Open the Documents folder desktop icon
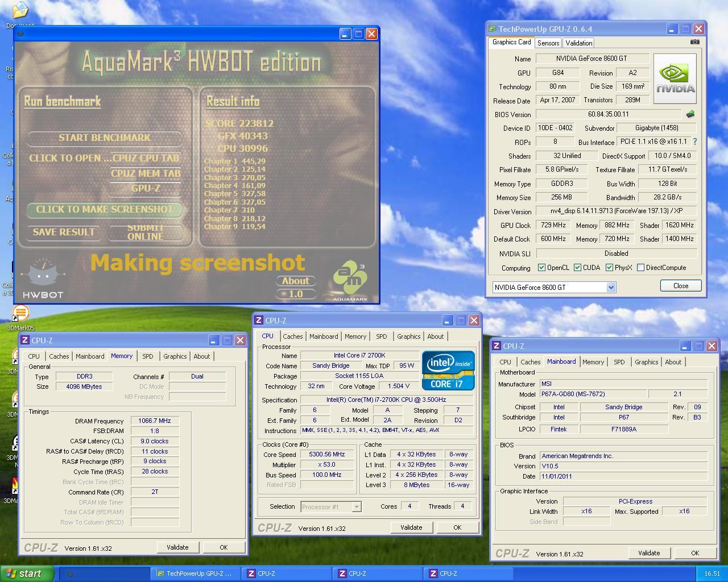Screen dimensions: 728x582 tap(20, 14)
